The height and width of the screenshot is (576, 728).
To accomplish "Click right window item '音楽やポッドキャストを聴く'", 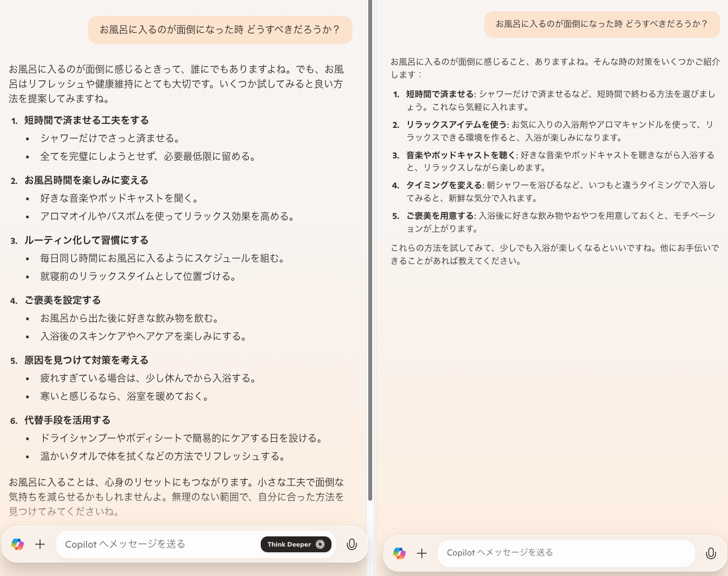I will 460,154.
